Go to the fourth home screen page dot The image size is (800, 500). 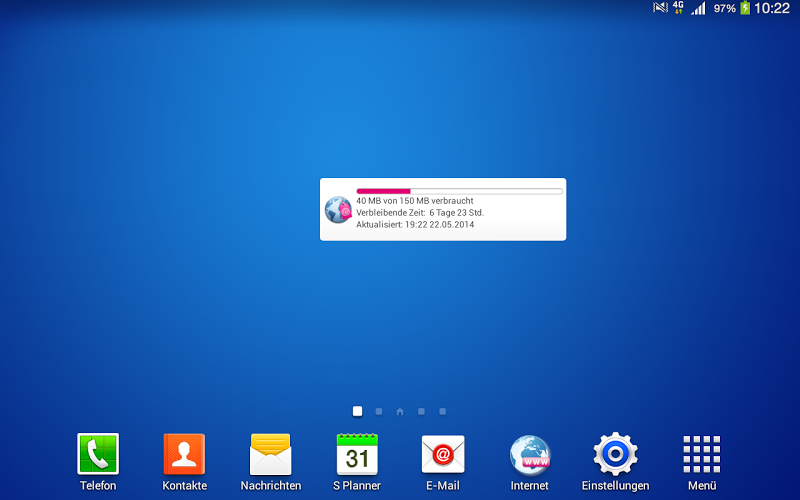pyautogui.click(x=421, y=411)
